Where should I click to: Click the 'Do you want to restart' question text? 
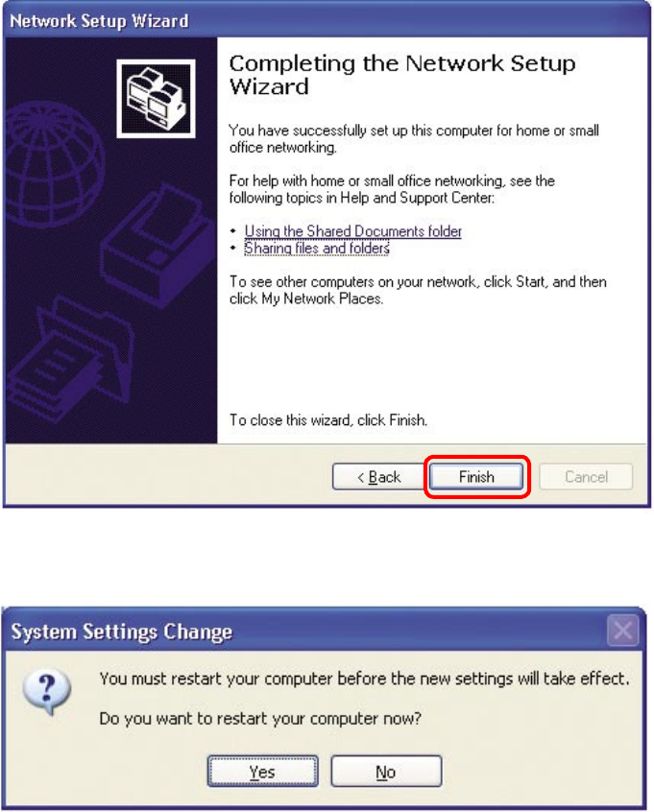260,718
